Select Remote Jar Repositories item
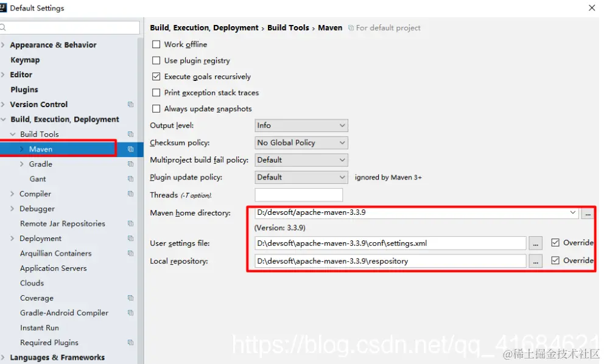This screenshot has height=364, width=604. [62, 223]
